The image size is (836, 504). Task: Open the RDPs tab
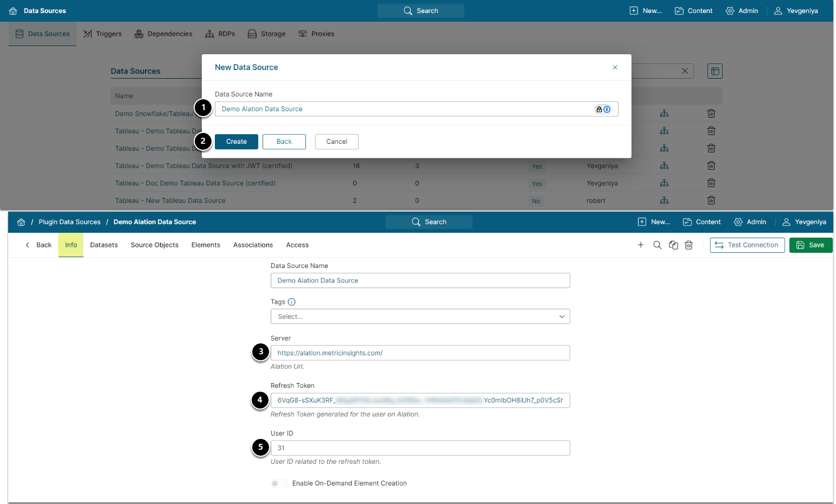(220, 34)
